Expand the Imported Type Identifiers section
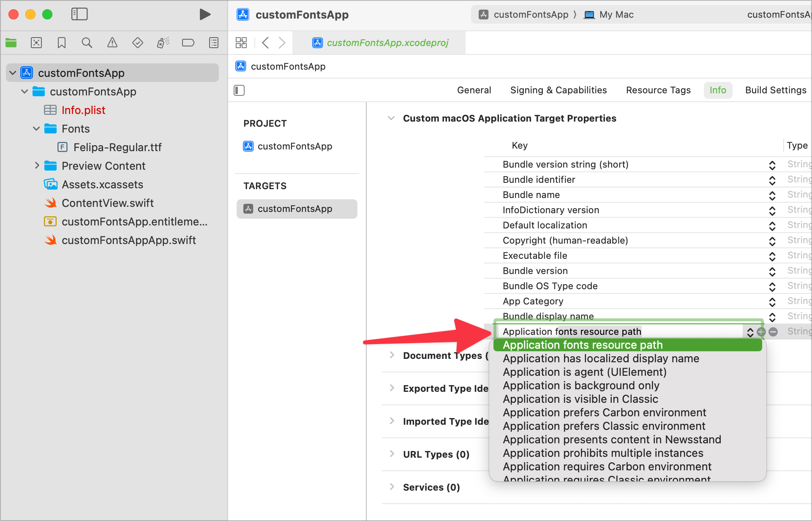The height and width of the screenshot is (521, 812). pyautogui.click(x=392, y=421)
